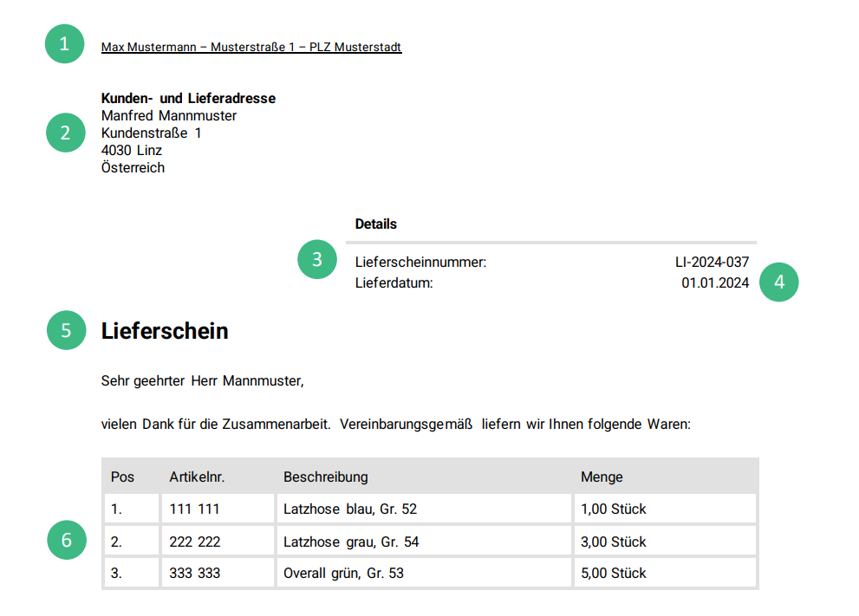Screen dimensions: 859x616
Task: Click circle 5 beside the Lieferschein heading
Action: coord(65,331)
